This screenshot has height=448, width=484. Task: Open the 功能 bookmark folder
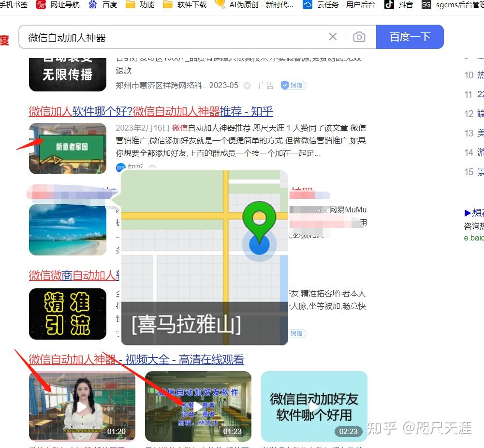[140, 5]
